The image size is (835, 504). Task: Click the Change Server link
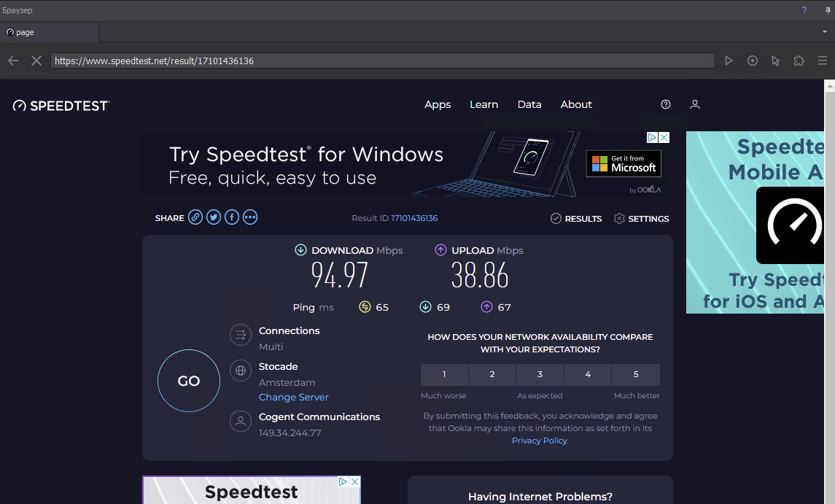click(294, 397)
